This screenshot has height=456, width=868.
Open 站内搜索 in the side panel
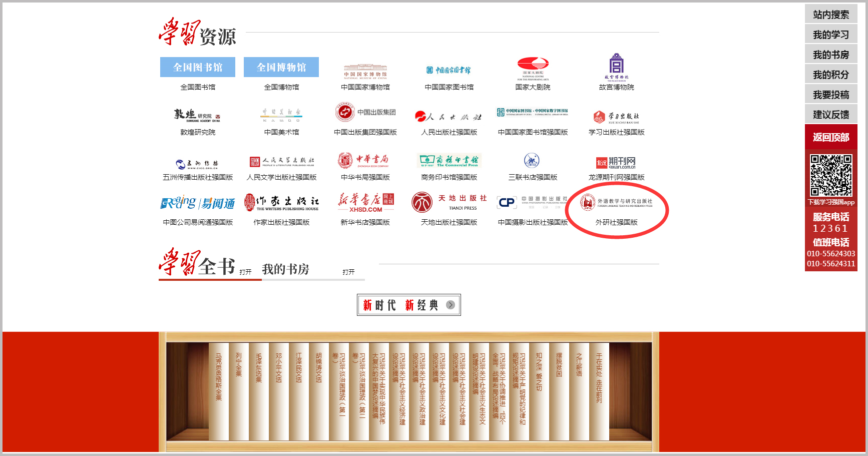tap(831, 15)
